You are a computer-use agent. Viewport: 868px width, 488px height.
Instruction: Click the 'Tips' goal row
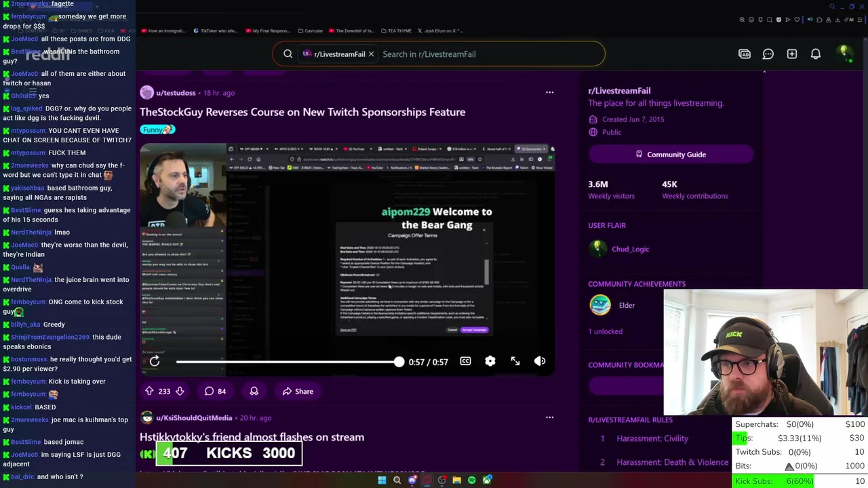click(x=800, y=438)
